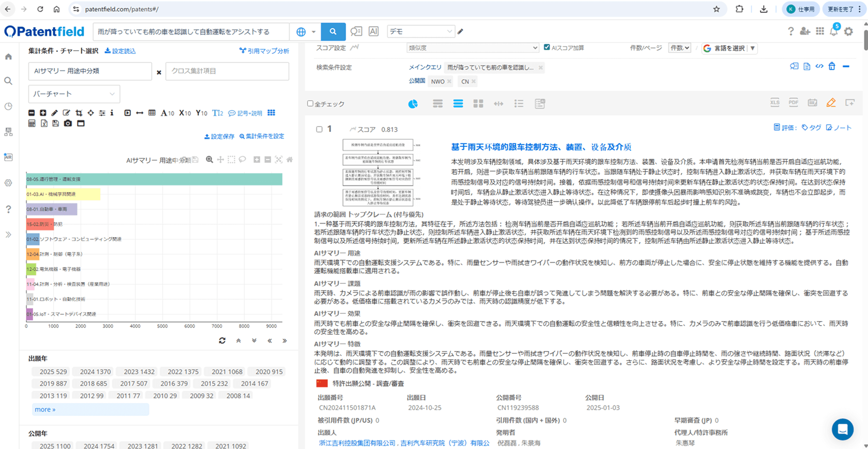
Task: Open the デモ project dropdown
Action: tap(421, 31)
